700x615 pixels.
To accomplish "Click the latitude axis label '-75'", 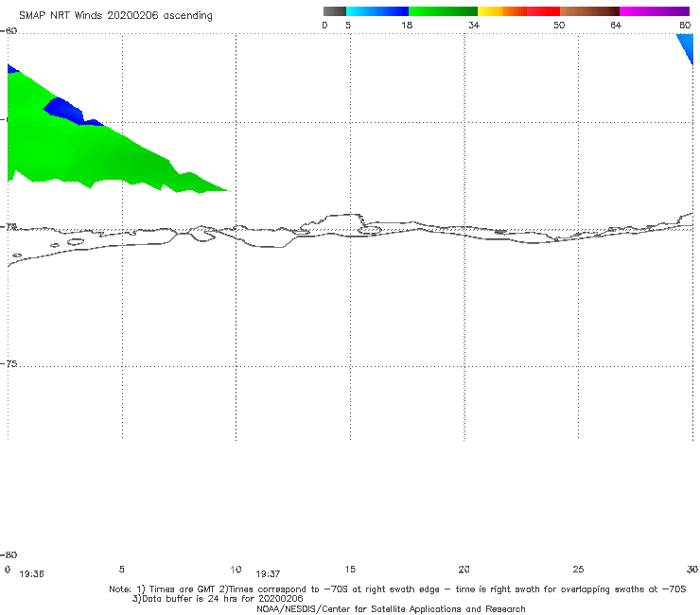I will [9, 363].
